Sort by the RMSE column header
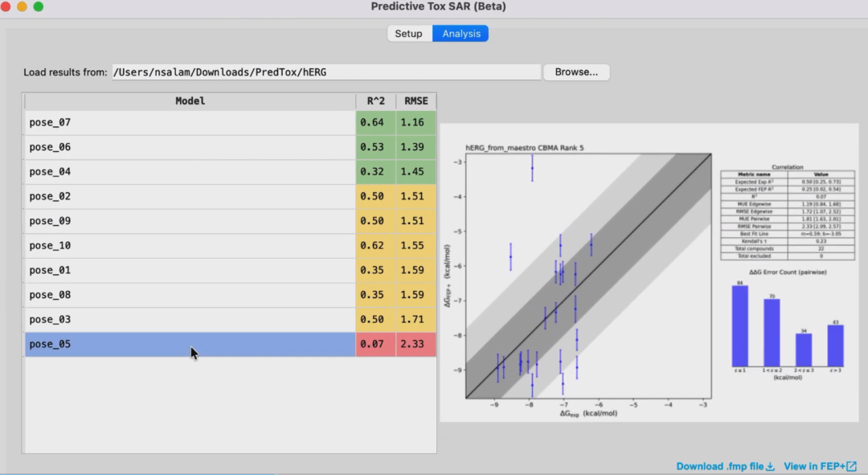This screenshot has height=475, width=868. click(416, 100)
